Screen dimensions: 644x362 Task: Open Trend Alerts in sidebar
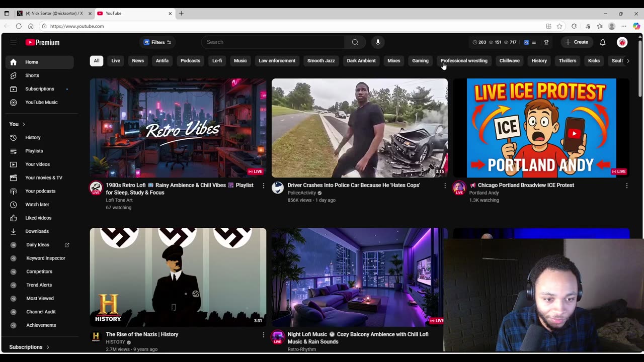click(40, 285)
